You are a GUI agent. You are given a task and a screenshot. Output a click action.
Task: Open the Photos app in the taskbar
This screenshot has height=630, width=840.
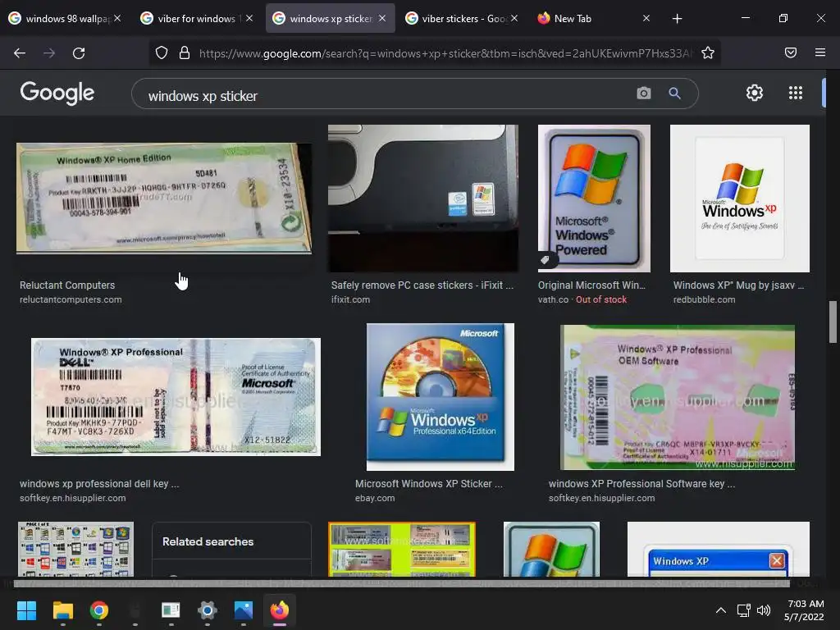243,610
